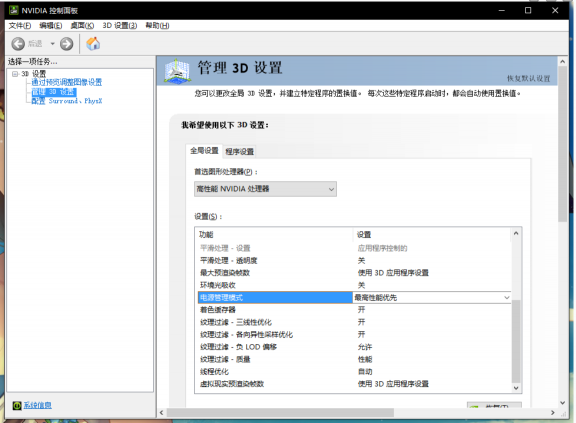Screen dimensions: 576x423
Task: Select 配置 Surround、PhysX tree item
Action: (66, 101)
